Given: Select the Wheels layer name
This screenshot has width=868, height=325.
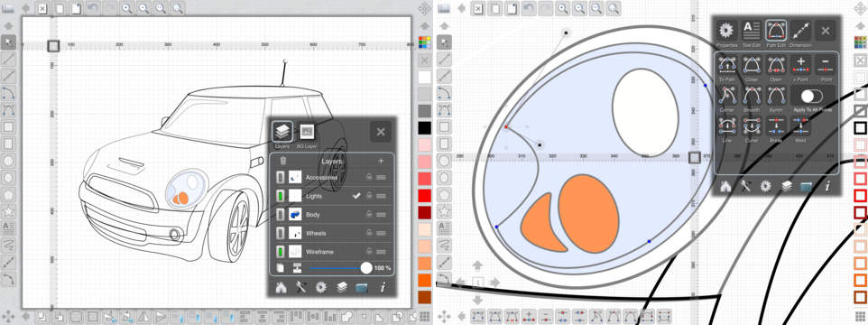Looking at the screenshot, I should coord(315,234).
